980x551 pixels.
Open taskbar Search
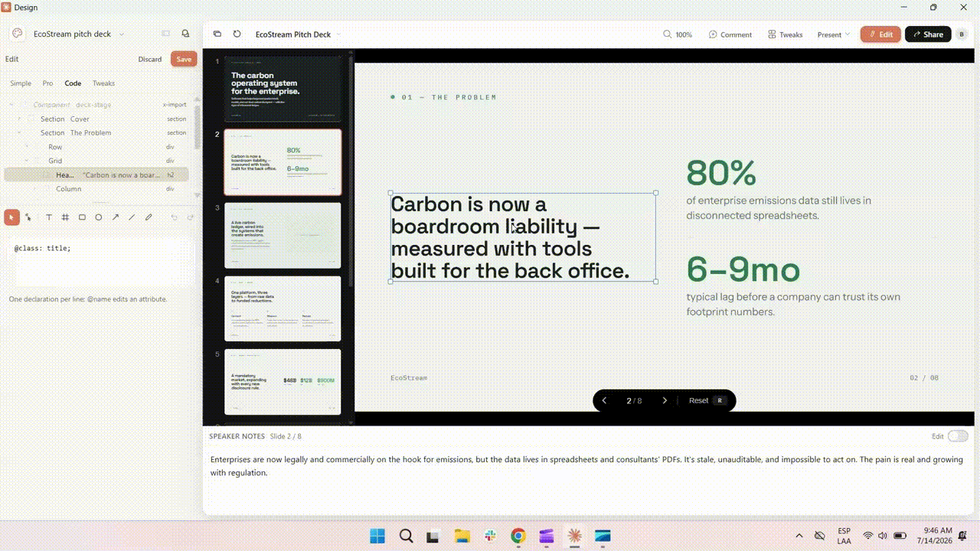[406, 536]
